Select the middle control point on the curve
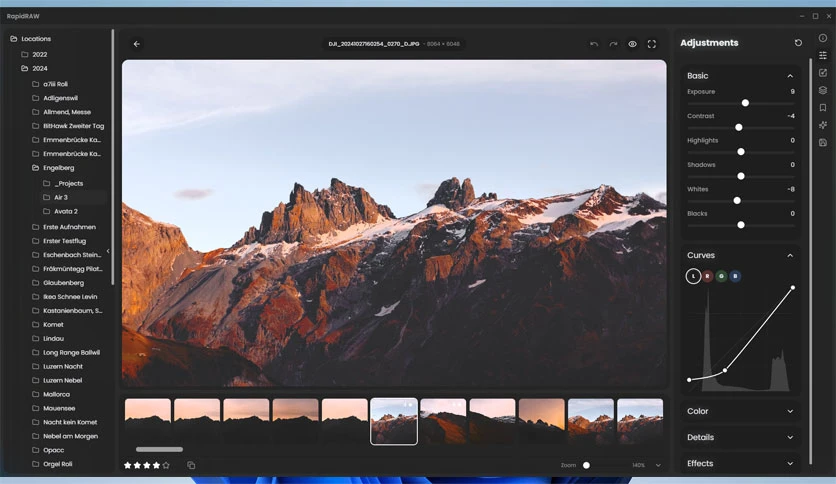Screen dimensions: 836x484 pos(725,370)
